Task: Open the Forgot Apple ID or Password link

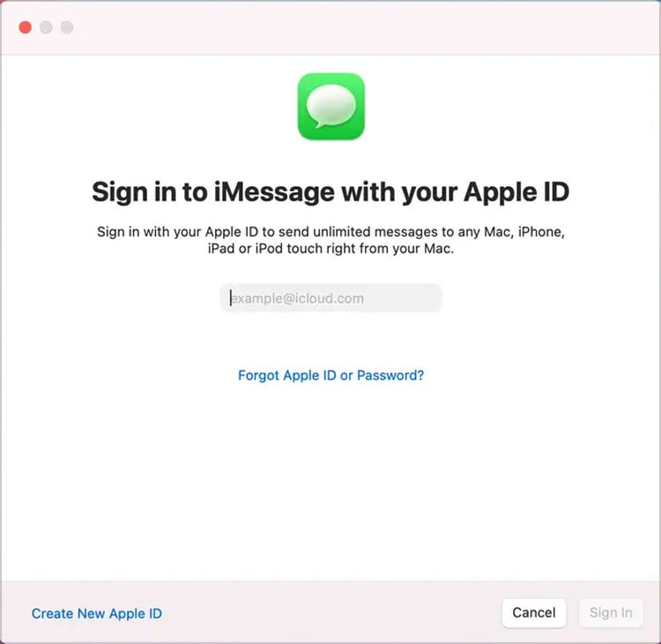Action: pyautogui.click(x=330, y=375)
